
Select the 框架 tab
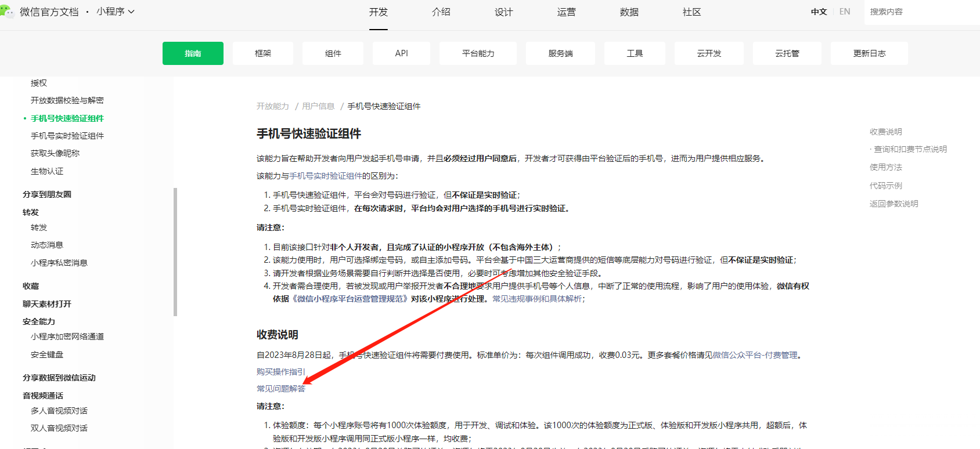263,53
